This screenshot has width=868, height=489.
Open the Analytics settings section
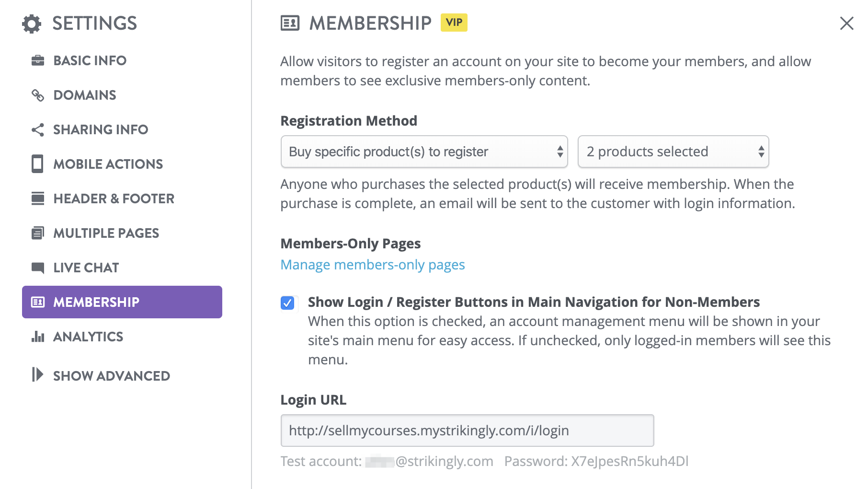(88, 337)
